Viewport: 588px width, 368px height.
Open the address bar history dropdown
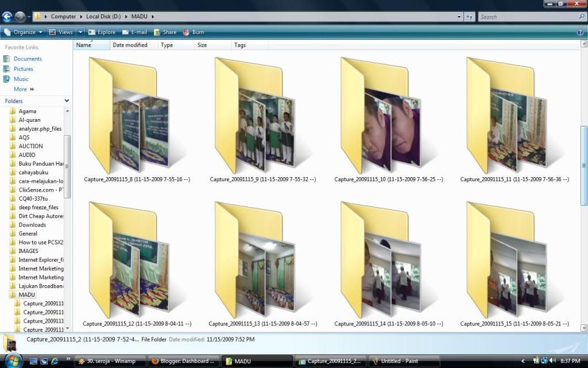(459, 17)
